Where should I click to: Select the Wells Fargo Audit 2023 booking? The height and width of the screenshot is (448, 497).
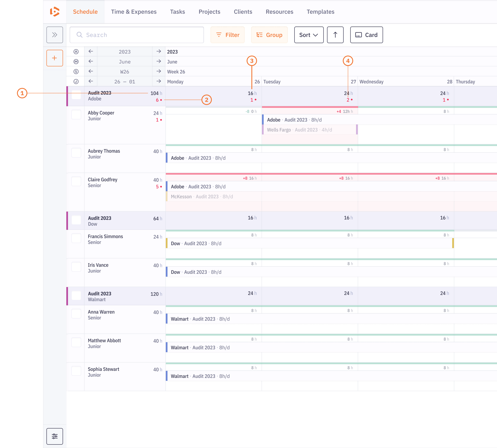tap(310, 130)
